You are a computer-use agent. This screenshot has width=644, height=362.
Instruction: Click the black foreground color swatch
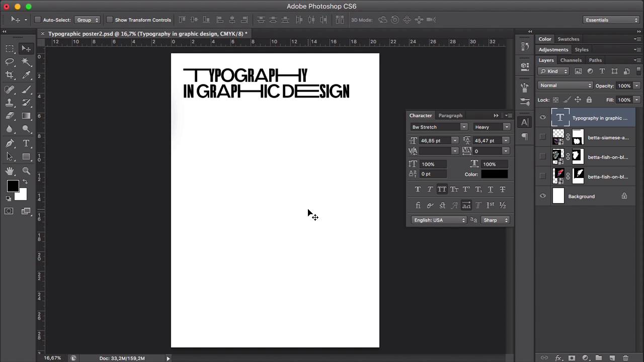pos(13,186)
